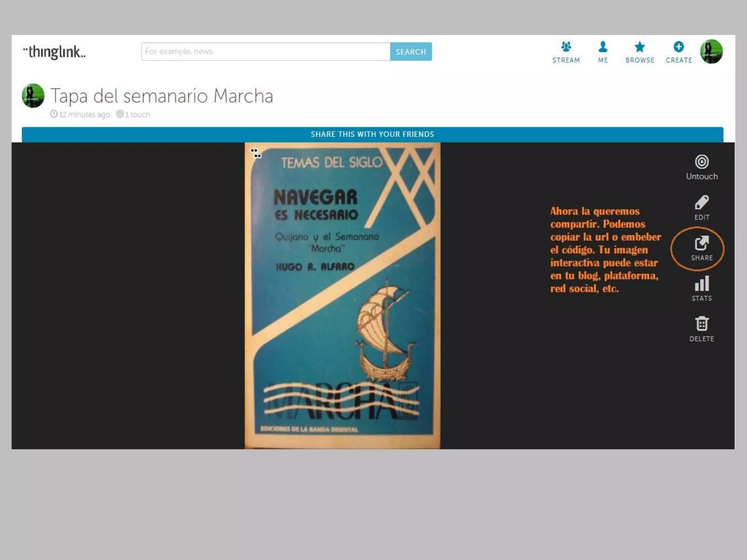747x560 pixels.
Task: Open Browse via star icon
Action: pos(639,47)
